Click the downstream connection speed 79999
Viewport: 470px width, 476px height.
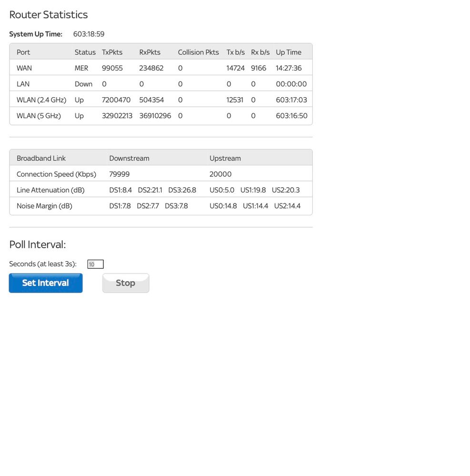(x=119, y=174)
